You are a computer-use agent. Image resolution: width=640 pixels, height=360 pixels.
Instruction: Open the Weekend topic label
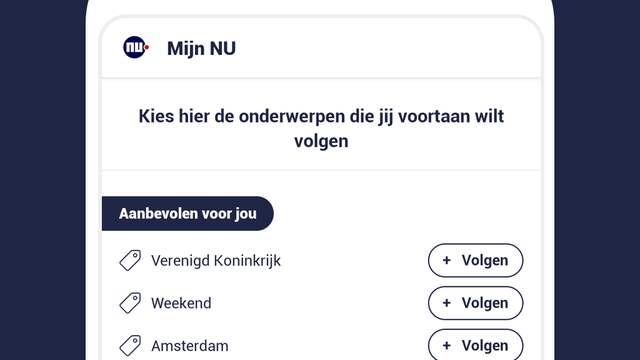pos(181,303)
